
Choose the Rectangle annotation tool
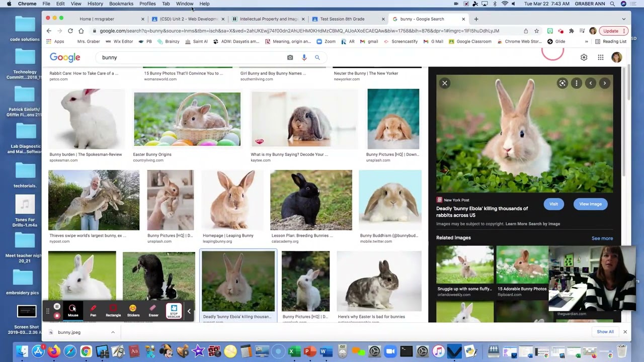click(x=113, y=311)
